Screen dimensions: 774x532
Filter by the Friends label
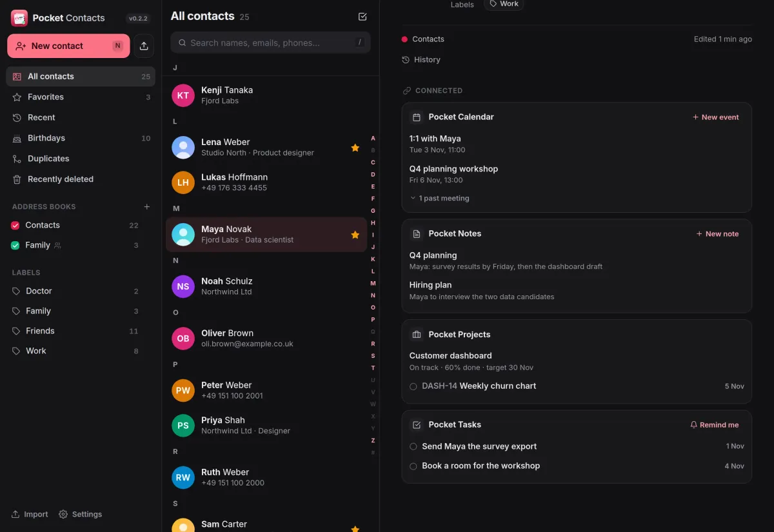coord(75,331)
